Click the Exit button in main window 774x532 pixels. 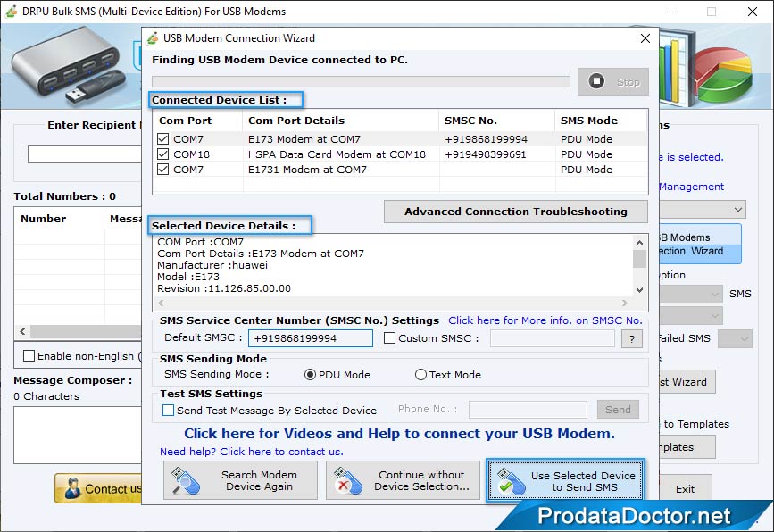pyautogui.click(x=685, y=489)
